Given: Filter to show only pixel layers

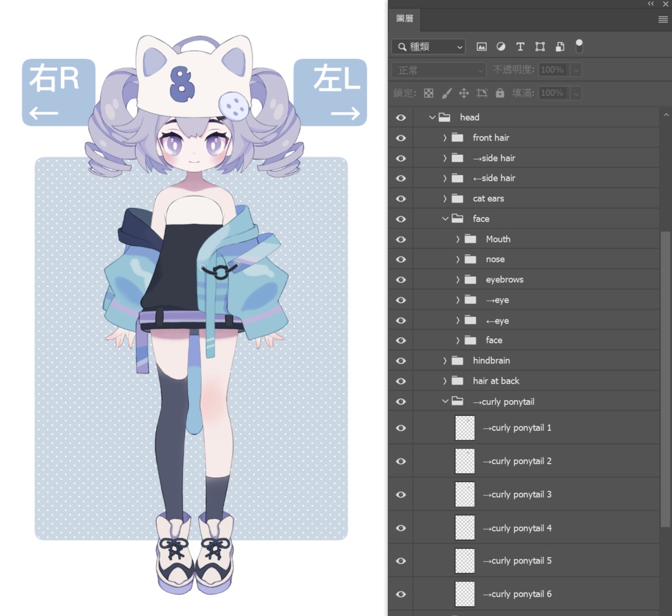Looking at the screenshot, I should coord(482,47).
